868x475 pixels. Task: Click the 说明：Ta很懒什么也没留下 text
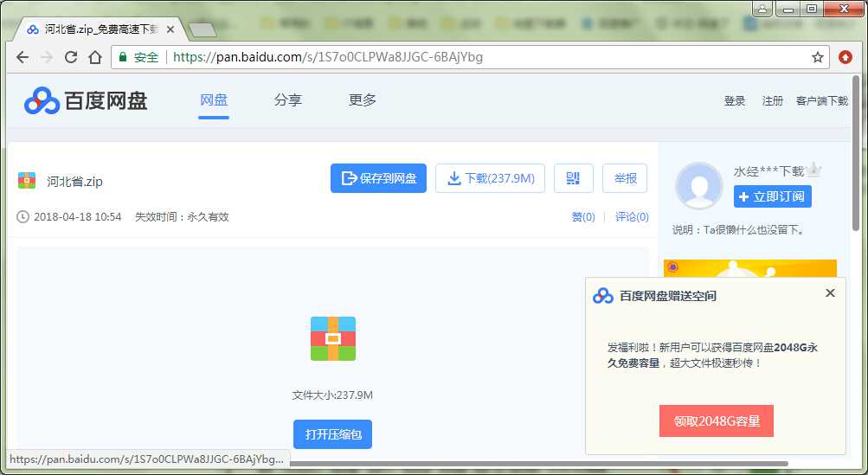(x=738, y=230)
